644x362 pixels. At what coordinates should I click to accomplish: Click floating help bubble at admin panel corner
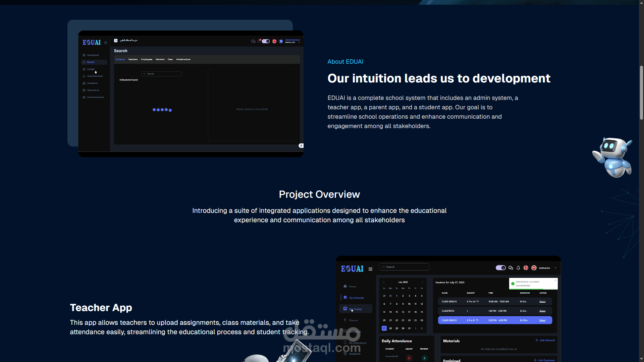pos(301,145)
